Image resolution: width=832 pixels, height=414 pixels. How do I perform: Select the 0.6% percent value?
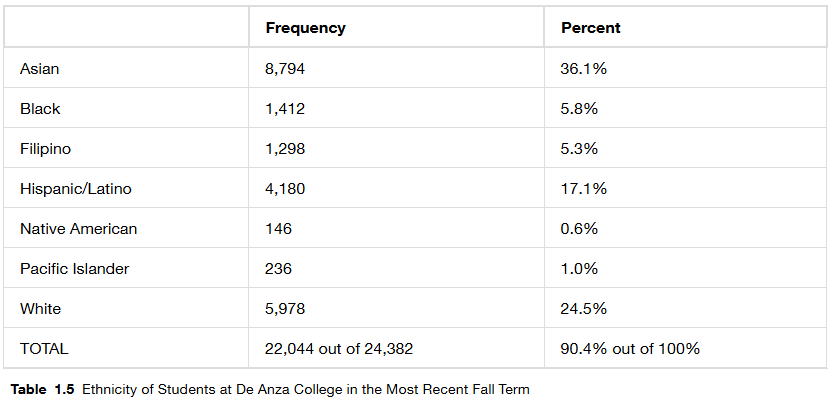click(x=579, y=229)
